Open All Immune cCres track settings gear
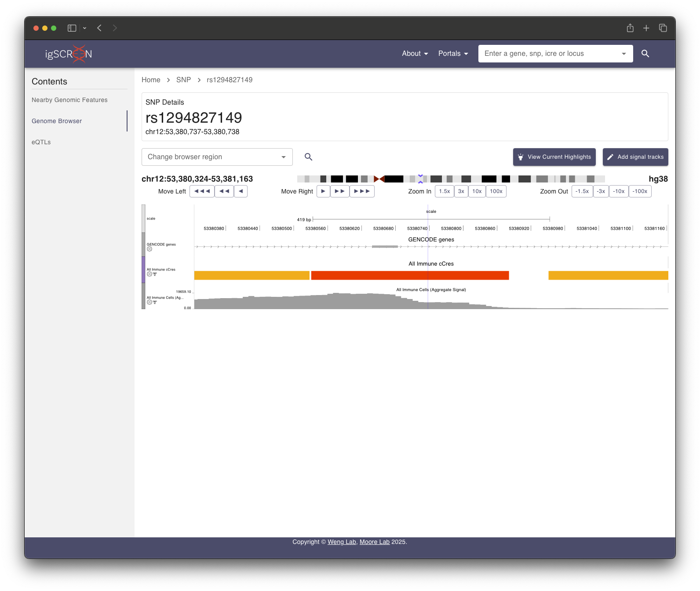 [x=149, y=274]
